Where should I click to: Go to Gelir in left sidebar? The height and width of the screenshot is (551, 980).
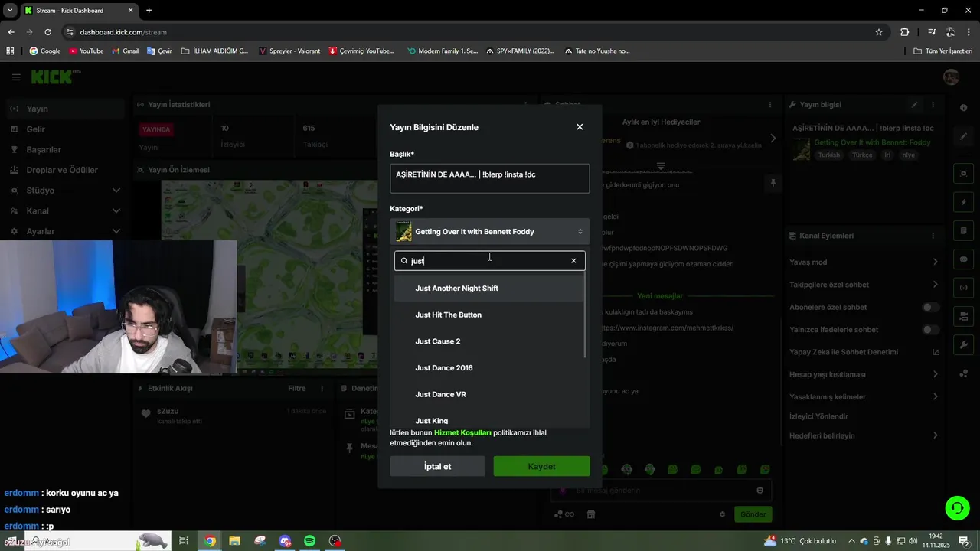pyautogui.click(x=65, y=129)
